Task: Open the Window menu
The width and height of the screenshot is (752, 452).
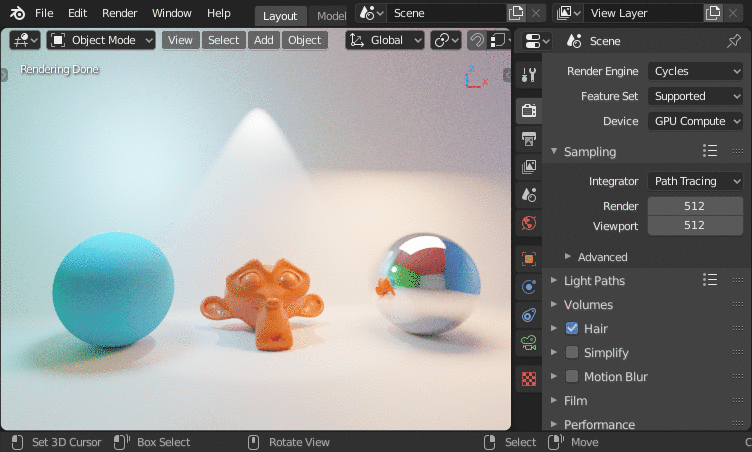Action: click(172, 13)
